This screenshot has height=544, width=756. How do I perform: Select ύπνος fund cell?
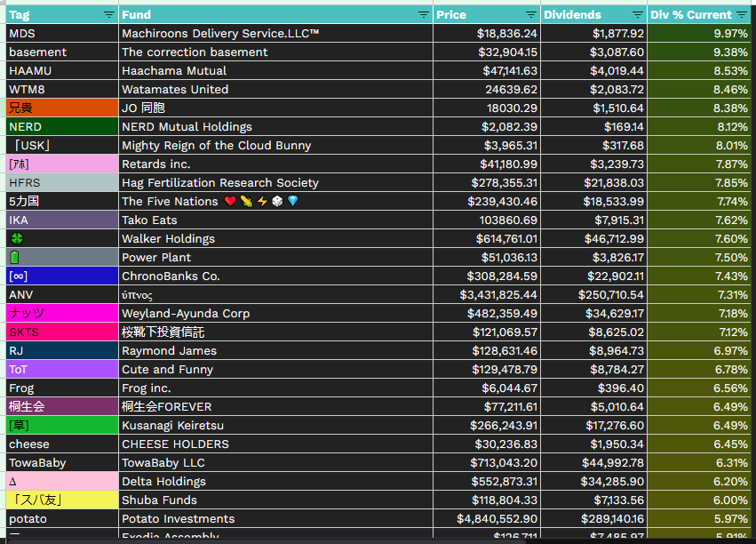coord(275,295)
